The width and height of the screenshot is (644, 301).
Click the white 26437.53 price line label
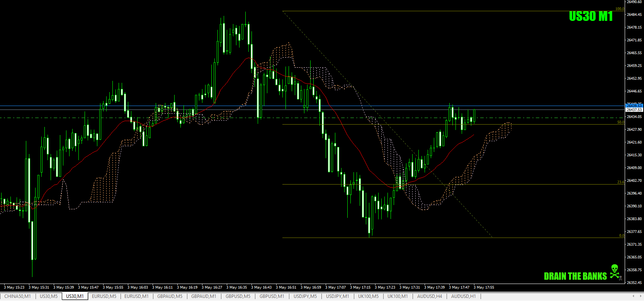pos(634,110)
